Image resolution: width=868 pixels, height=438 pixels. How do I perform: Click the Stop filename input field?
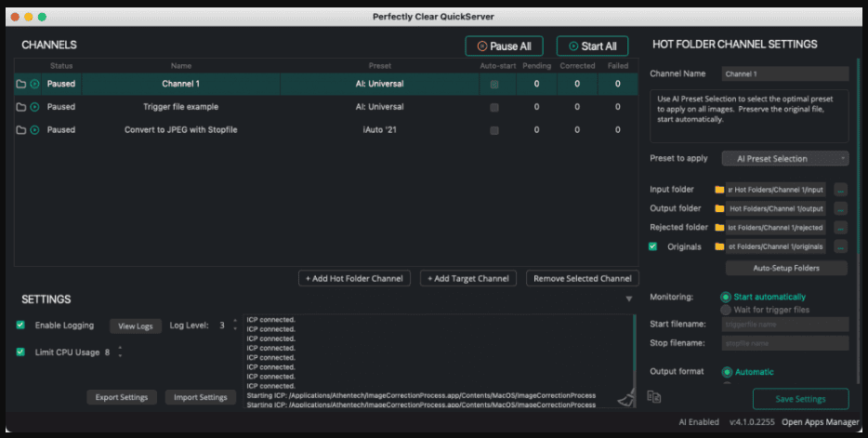click(785, 343)
